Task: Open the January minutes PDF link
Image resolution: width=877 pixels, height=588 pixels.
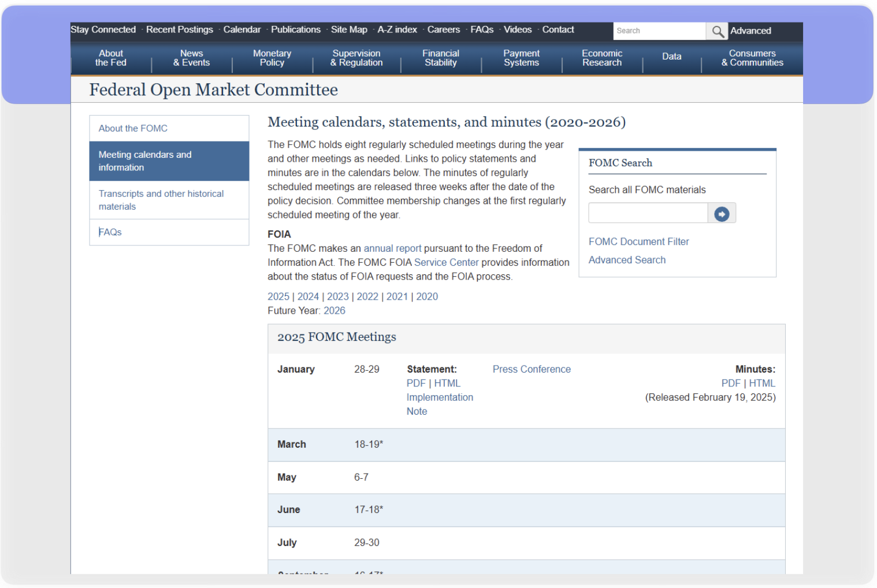Action: tap(731, 384)
